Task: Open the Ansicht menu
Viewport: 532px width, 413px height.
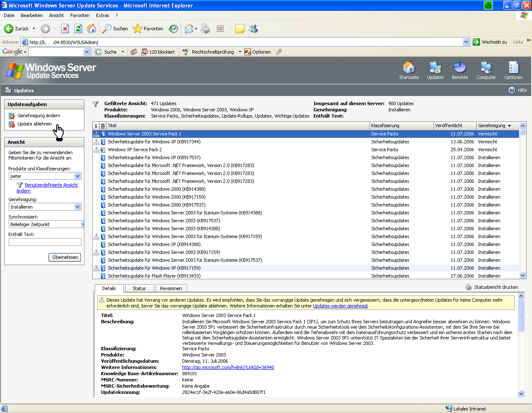Action: point(57,15)
